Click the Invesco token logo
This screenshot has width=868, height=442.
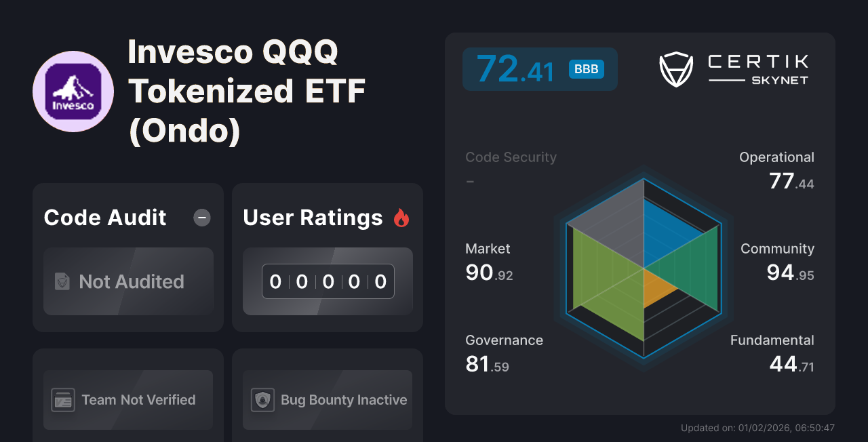(x=73, y=91)
